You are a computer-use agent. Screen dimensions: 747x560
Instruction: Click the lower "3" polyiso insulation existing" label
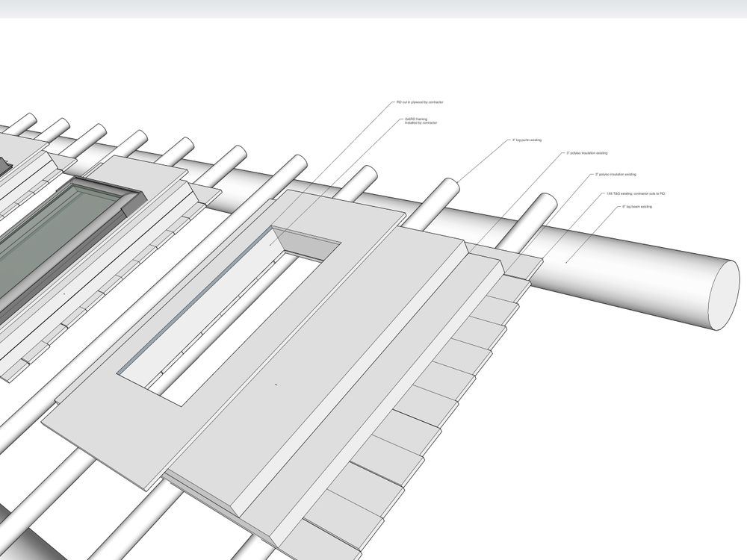pos(616,174)
